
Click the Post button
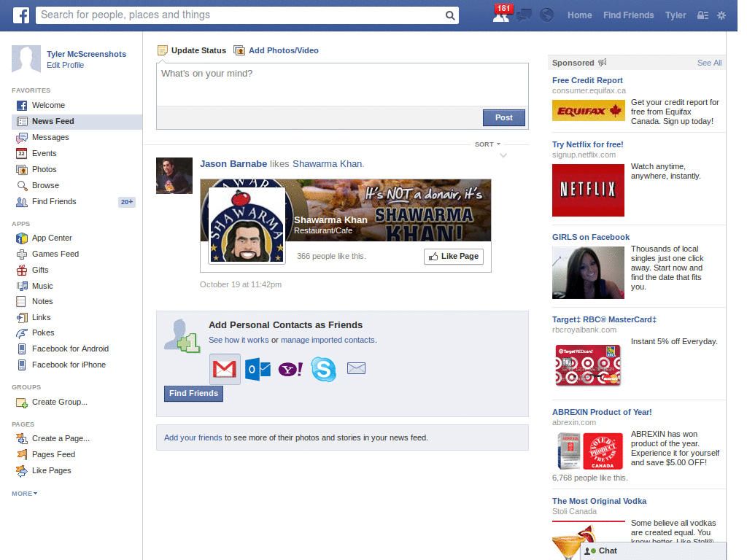point(503,117)
